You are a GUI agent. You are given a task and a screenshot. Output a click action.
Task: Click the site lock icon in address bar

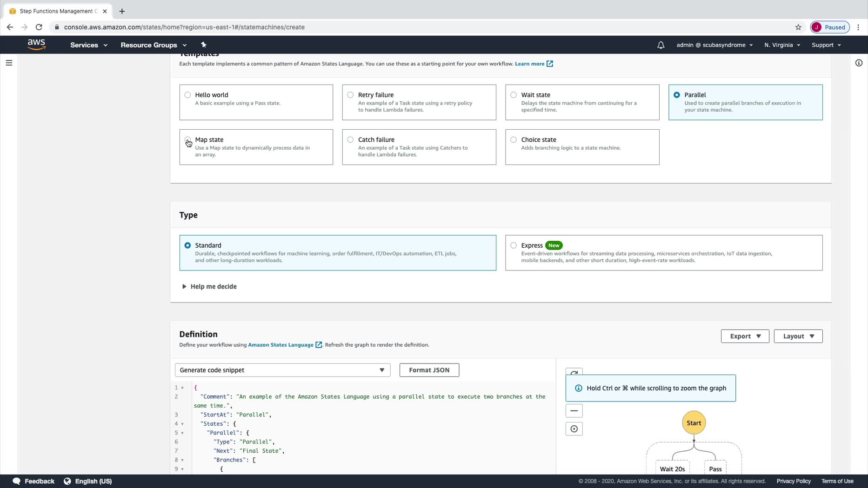tap(57, 27)
